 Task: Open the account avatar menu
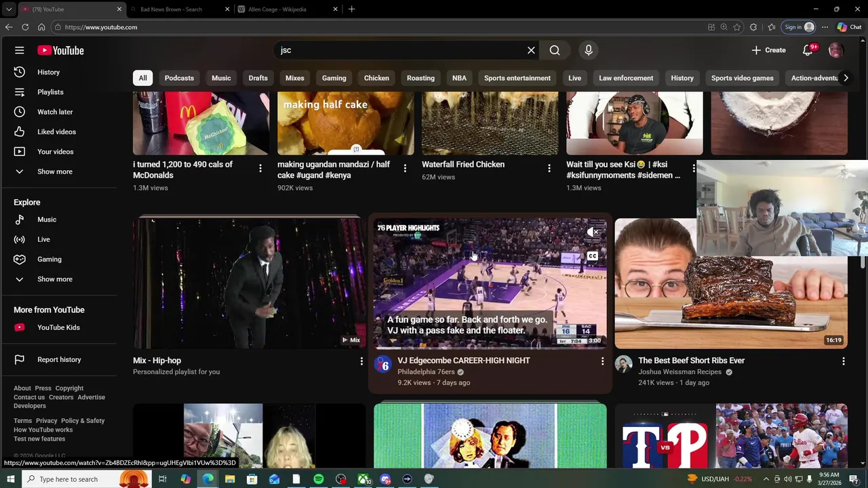click(835, 50)
